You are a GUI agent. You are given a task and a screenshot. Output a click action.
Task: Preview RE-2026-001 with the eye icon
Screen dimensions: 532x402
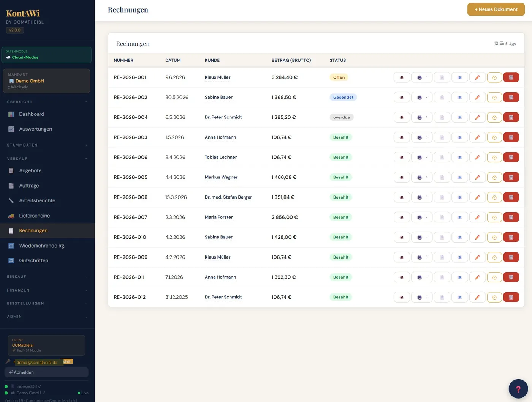pyautogui.click(x=402, y=77)
